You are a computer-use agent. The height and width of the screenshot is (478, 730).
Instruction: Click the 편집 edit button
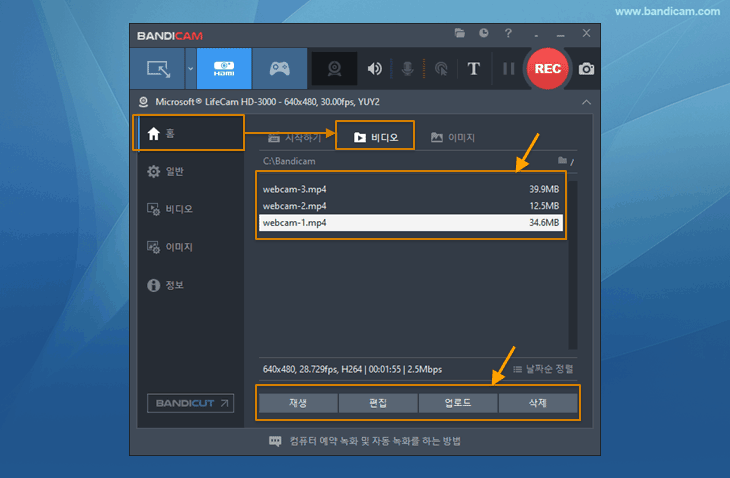378,403
